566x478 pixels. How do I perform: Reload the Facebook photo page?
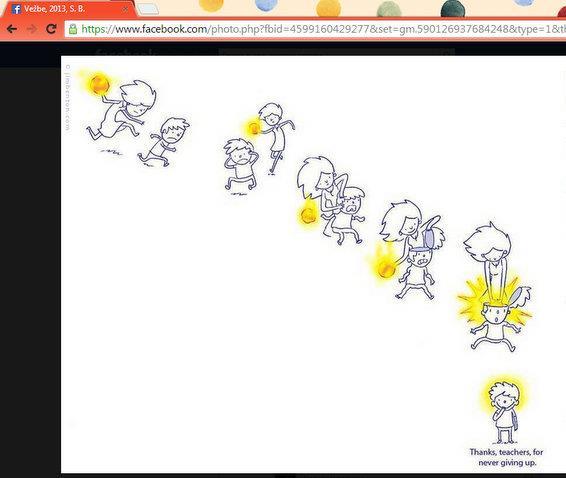tap(51, 29)
